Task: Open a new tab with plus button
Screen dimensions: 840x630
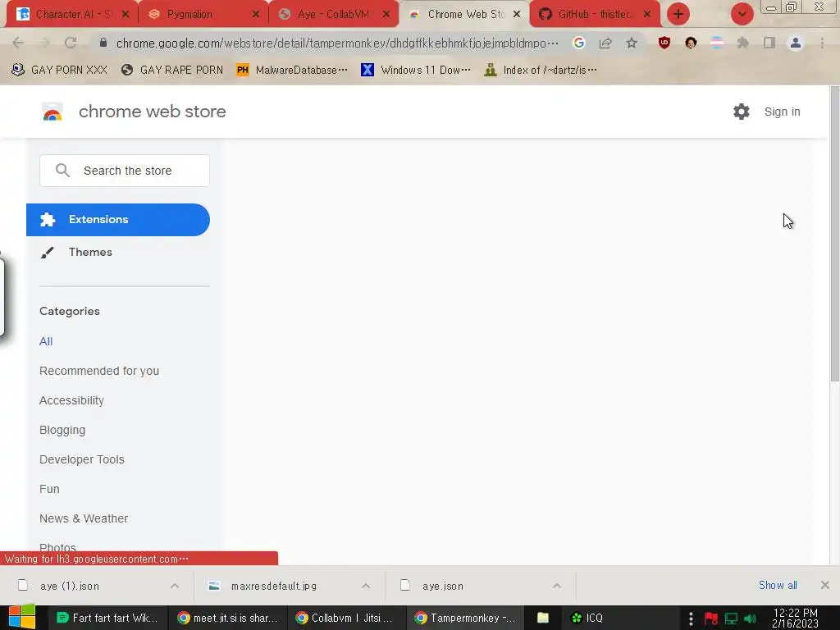Action: tap(678, 15)
